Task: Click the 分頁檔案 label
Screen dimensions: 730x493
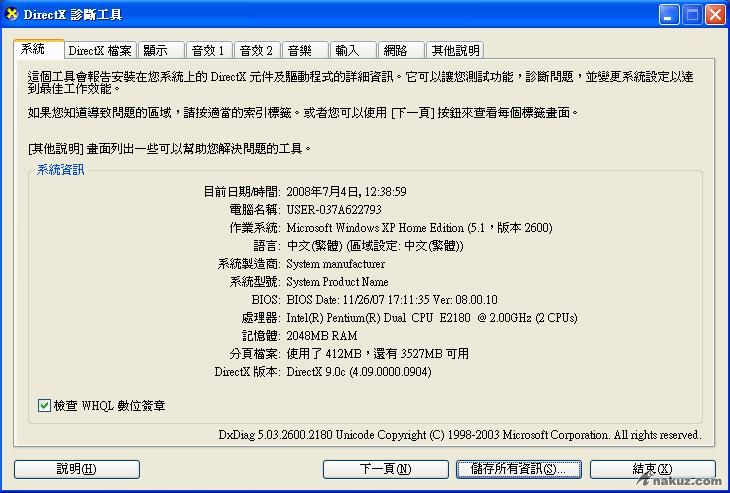Action: (255, 354)
